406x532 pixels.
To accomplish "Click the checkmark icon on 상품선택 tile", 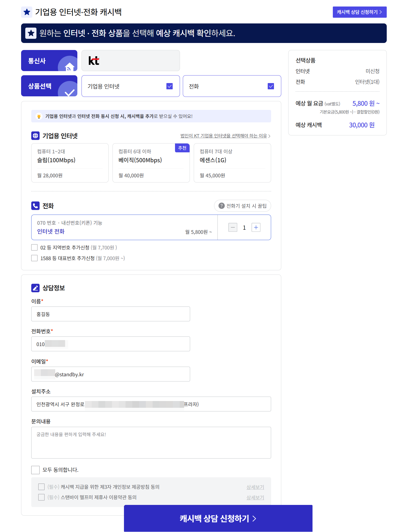I will pyautogui.click(x=70, y=92).
